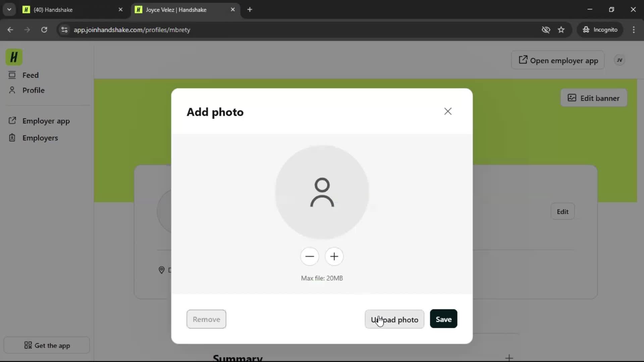Add a Summary with plus icon
The height and width of the screenshot is (362, 644).
pos(509,357)
